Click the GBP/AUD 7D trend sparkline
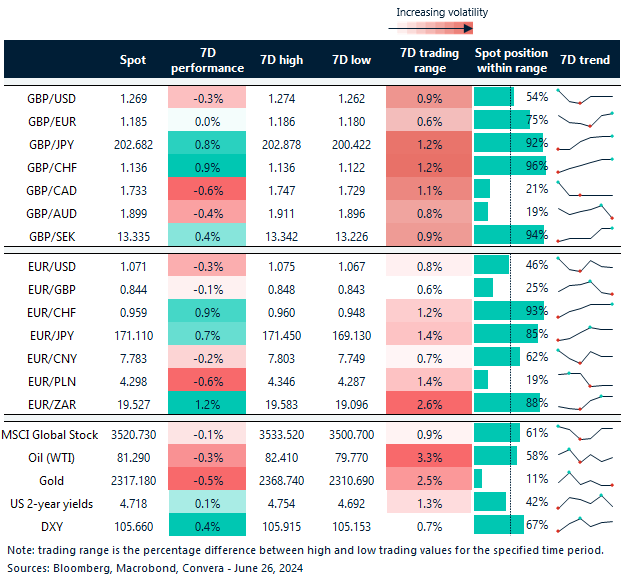The height and width of the screenshot is (582, 627). pos(585,211)
